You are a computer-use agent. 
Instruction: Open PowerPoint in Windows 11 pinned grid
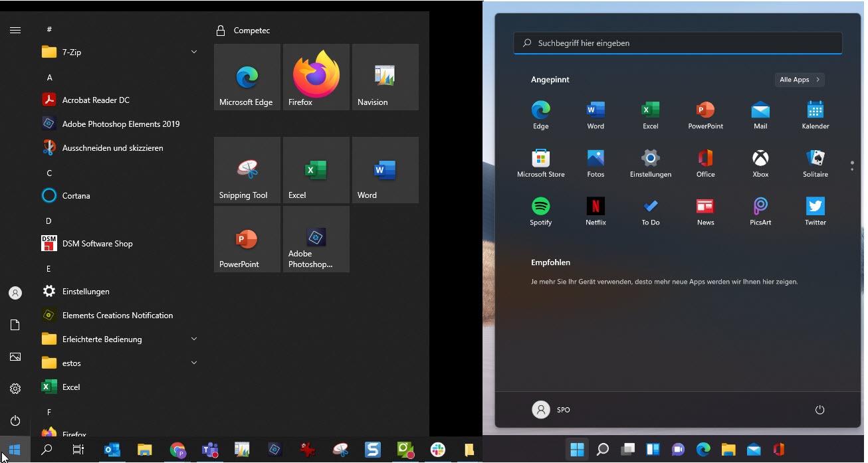(705, 116)
